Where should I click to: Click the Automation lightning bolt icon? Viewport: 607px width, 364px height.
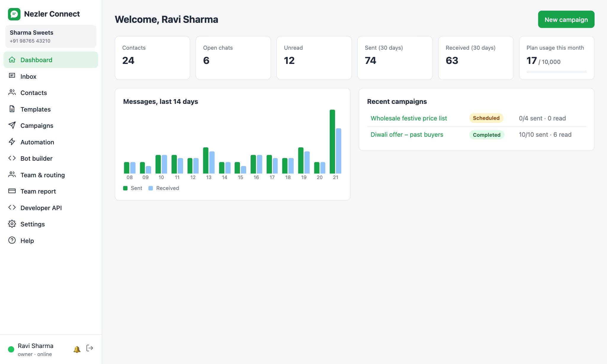coord(12,142)
